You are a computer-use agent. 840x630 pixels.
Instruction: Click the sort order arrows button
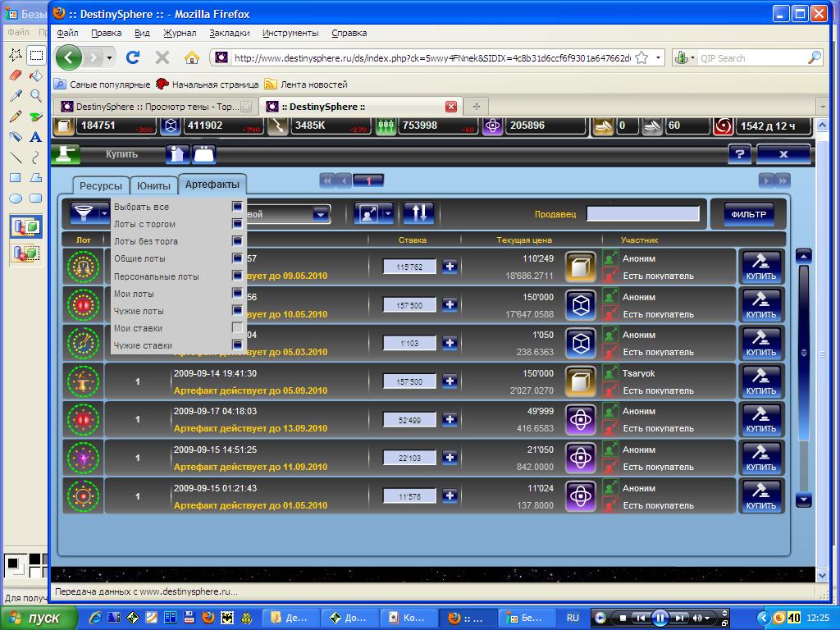click(419, 213)
